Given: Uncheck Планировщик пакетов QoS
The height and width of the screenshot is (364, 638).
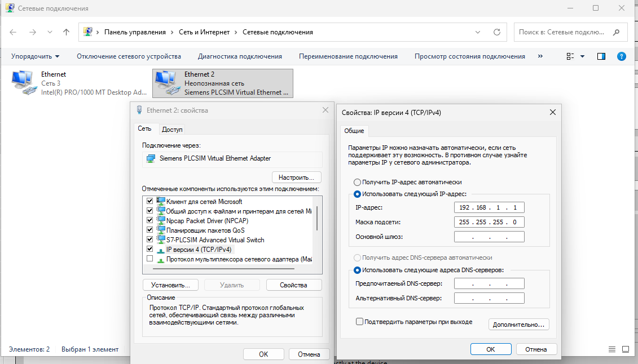Looking at the screenshot, I should click(x=149, y=230).
